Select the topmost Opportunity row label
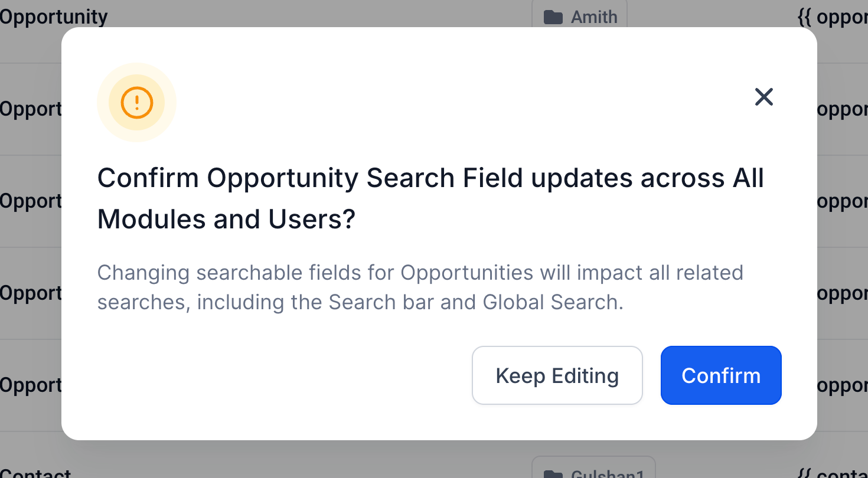Screen dimensions: 868x478 point(54,17)
